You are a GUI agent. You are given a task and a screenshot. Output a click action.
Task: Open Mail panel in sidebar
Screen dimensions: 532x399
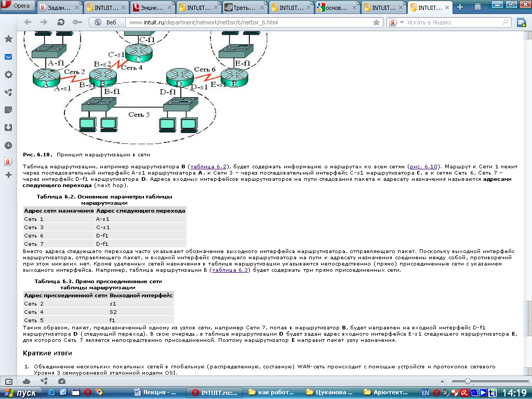[8, 57]
